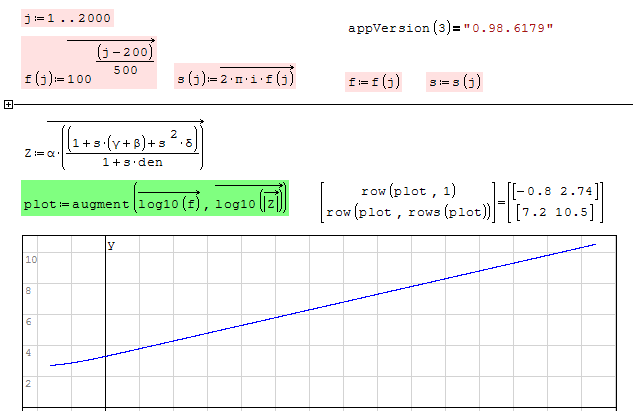Click the y axis label on plot

click(x=111, y=245)
